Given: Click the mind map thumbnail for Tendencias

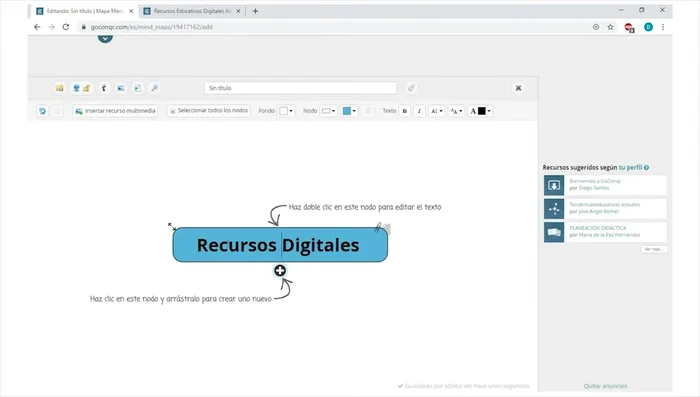Looking at the screenshot, I should (554, 209).
